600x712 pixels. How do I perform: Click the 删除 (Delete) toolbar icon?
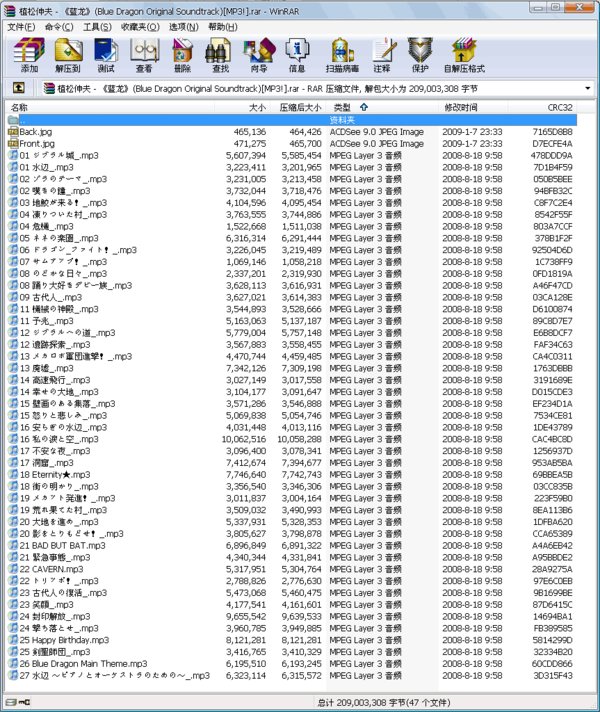[x=183, y=55]
